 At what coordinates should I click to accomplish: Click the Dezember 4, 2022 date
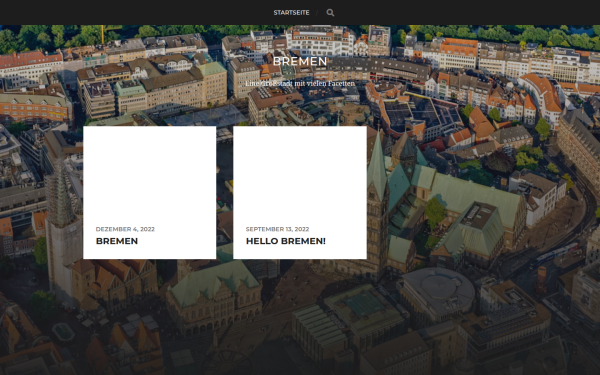pyautogui.click(x=125, y=229)
